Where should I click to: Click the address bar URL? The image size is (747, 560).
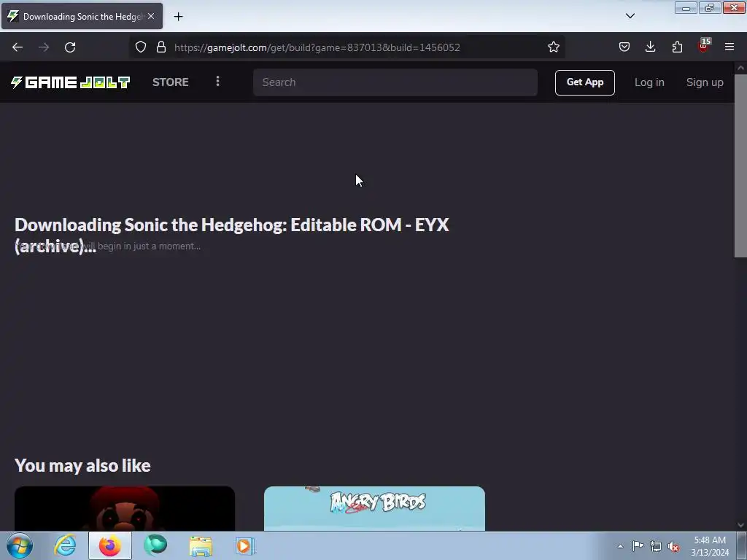click(x=317, y=47)
